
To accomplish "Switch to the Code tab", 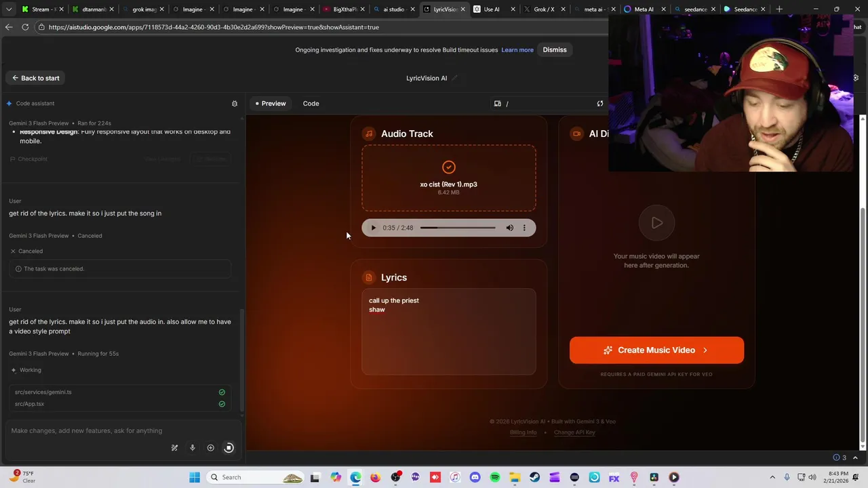I will (x=311, y=104).
